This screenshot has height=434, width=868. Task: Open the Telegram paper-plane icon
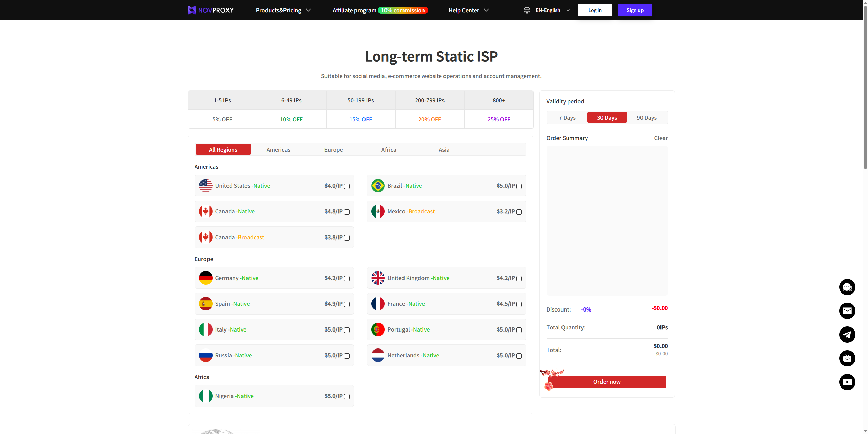(847, 335)
